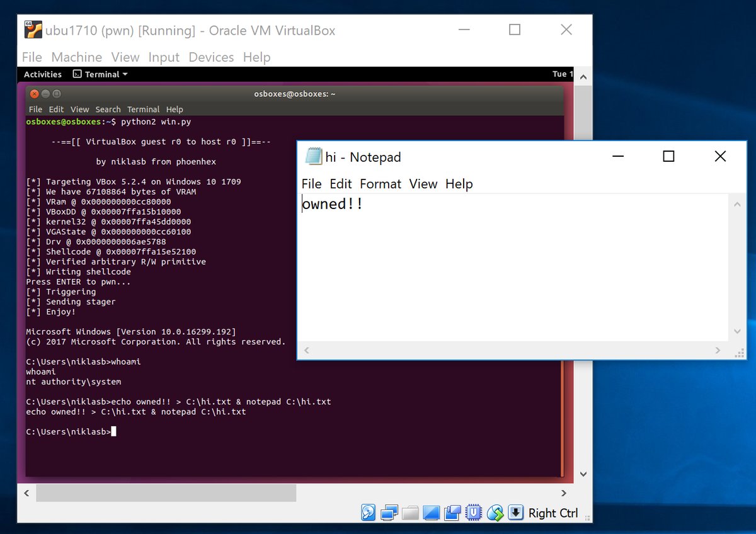Click Notepad's vertical scrollbar up arrow
Viewport: 756px width, 534px height.
[x=737, y=204]
